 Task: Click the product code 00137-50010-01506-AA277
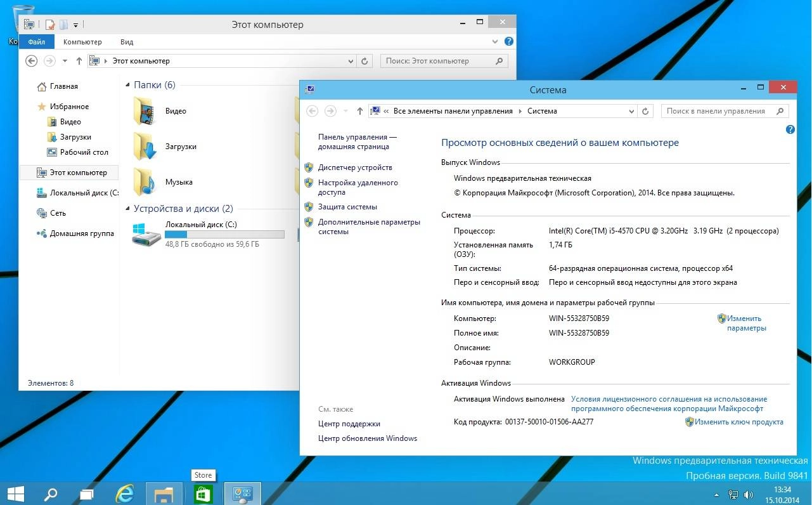[x=549, y=422]
